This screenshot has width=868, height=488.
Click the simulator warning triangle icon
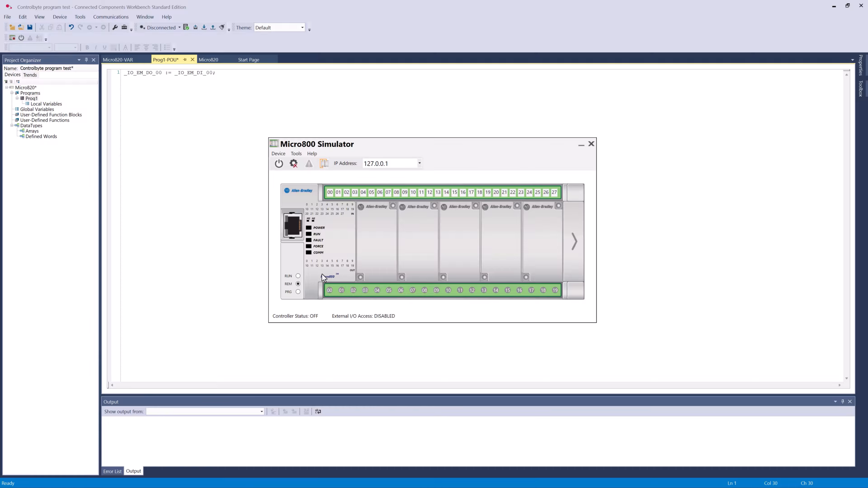pyautogui.click(x=309, y=164)
